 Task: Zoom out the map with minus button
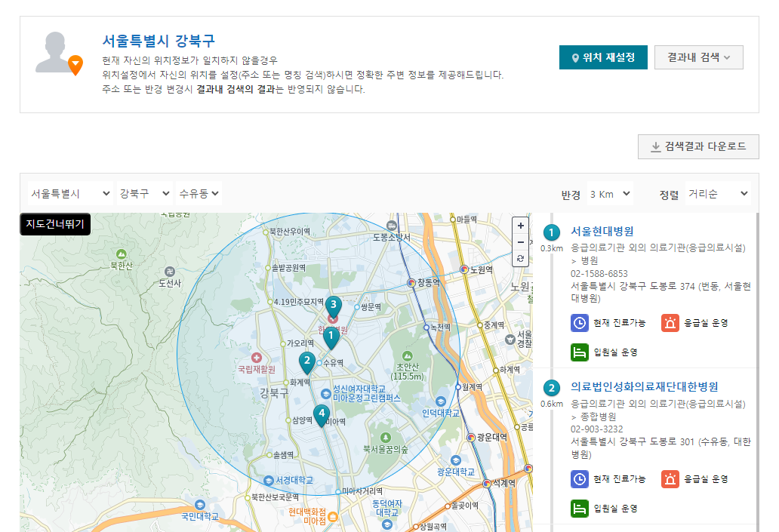tap(520, 241)
